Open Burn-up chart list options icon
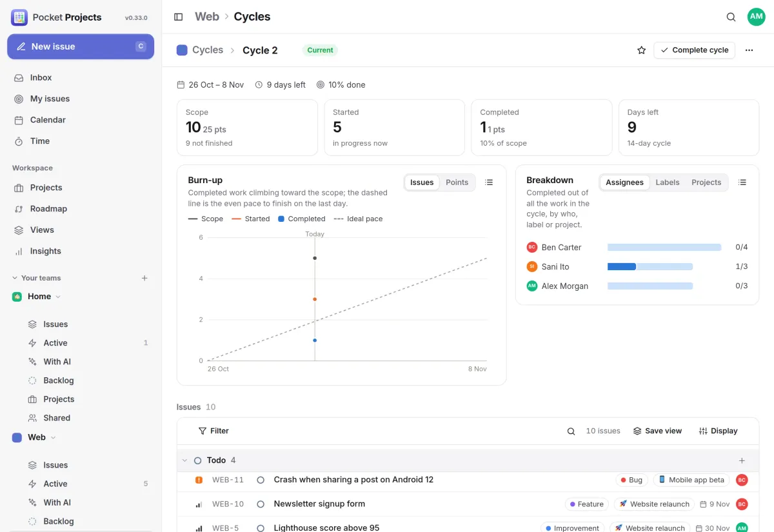Image resolution: width=774 pixels, height=532 pixels. [489, 182]
